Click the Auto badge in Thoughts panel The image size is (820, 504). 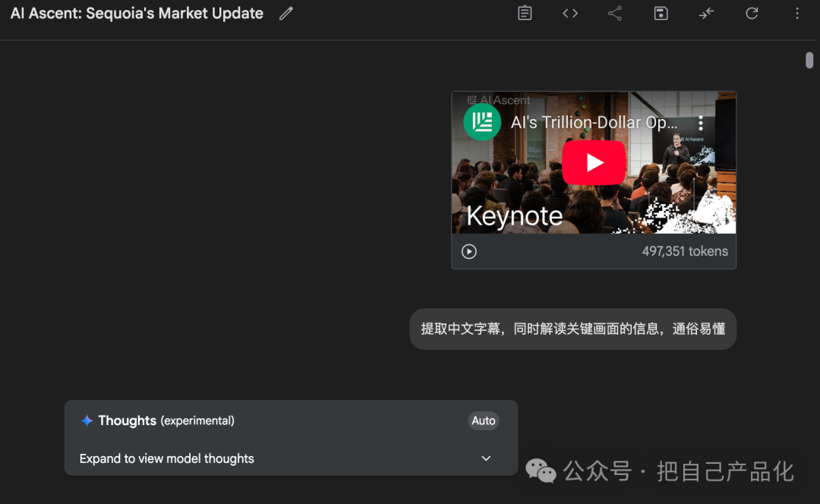point(483,421)
